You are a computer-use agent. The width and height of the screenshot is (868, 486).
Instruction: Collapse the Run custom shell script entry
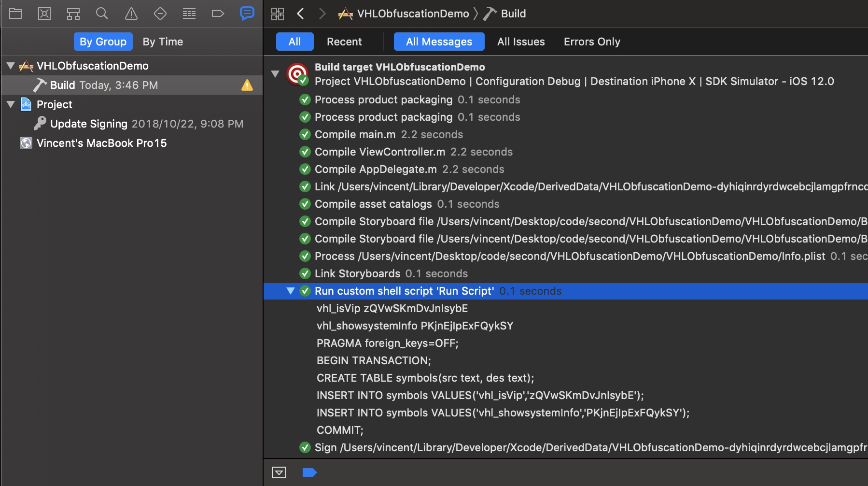click(290, 291)
